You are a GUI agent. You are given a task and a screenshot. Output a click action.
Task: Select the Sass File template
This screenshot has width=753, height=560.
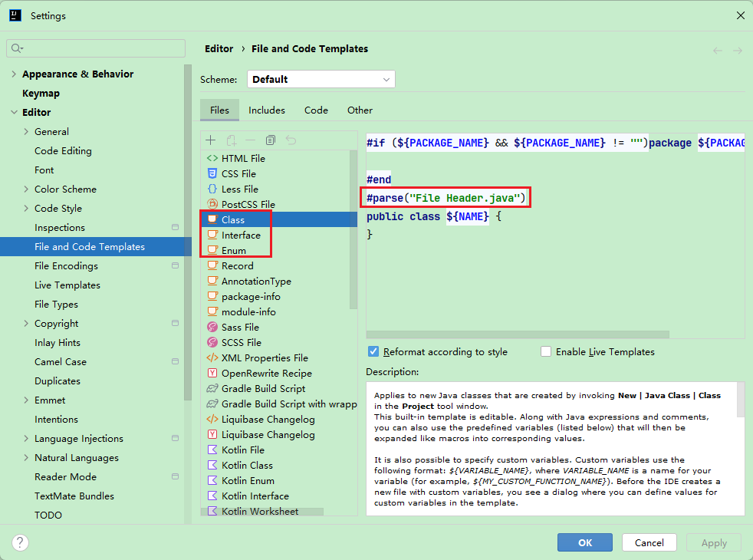click(x=240, y=327)
